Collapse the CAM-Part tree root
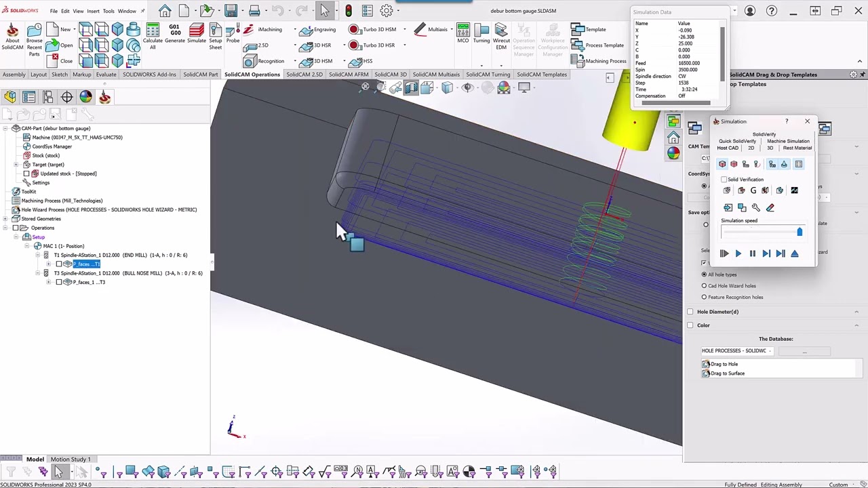868x488 pixels. click(x=5, y=128)
